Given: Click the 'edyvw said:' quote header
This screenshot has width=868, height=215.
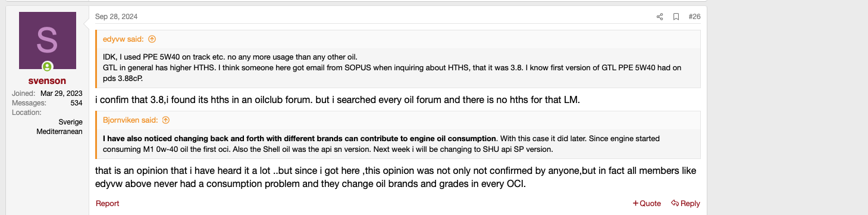Looking at the screenshot, I should pyautogui.click(x=123, y=39).
